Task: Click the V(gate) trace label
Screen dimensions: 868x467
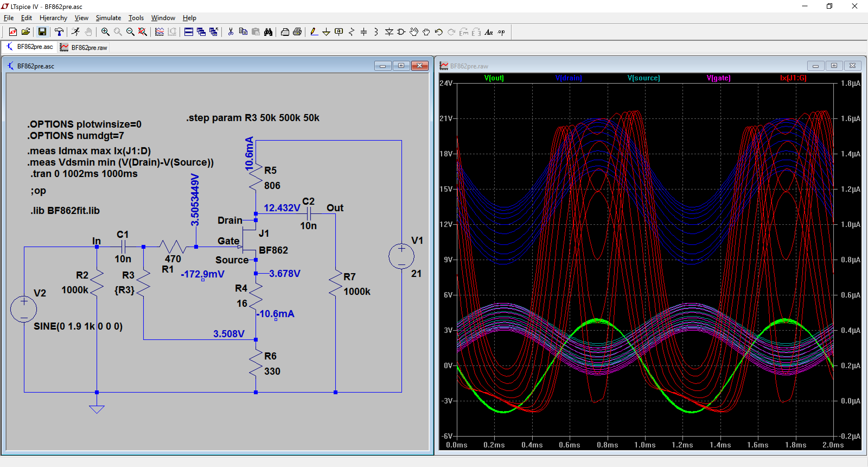Action: tap(719, 78)
